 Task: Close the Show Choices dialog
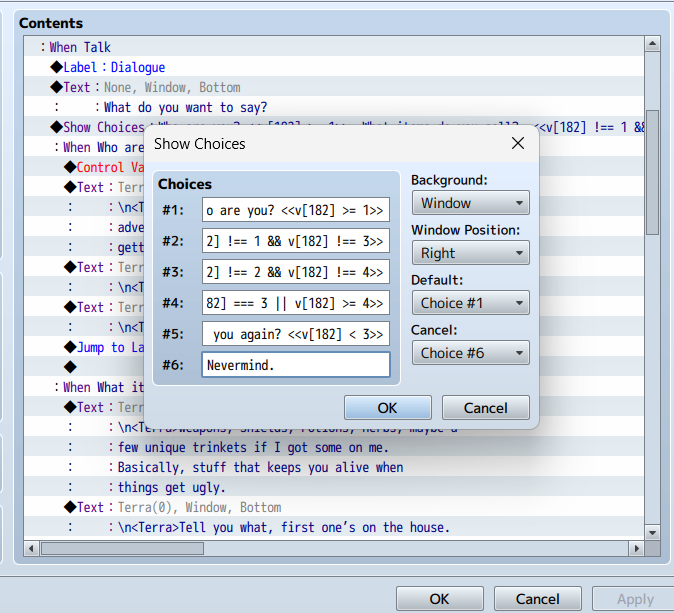click(518, 144)
